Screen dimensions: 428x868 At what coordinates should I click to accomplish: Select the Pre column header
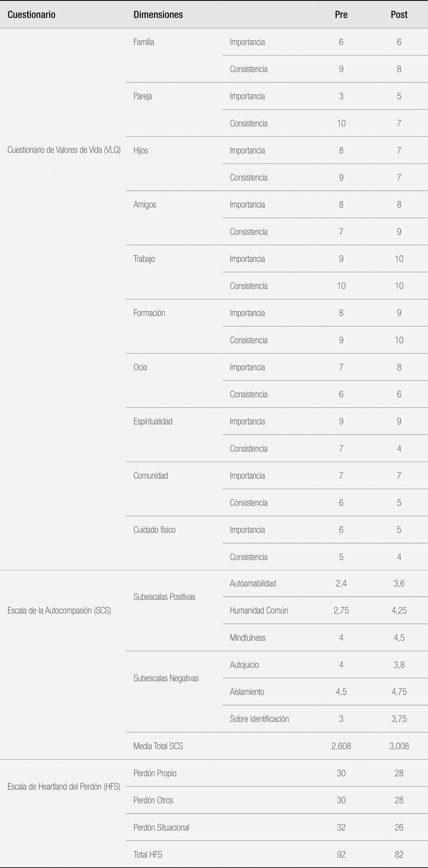341,15
